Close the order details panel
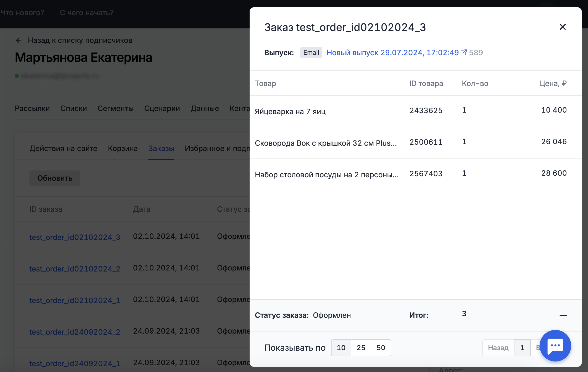This screenshot has height=372, width=588. pyautogui.click(x=563, y=27)
